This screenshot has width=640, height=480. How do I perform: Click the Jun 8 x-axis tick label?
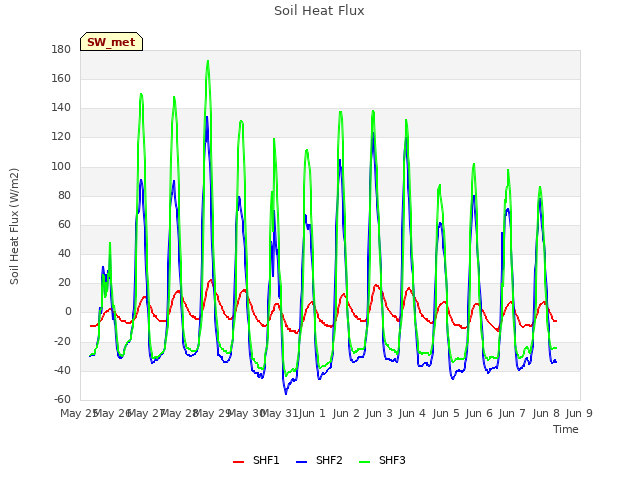click(x=546, y=413)
